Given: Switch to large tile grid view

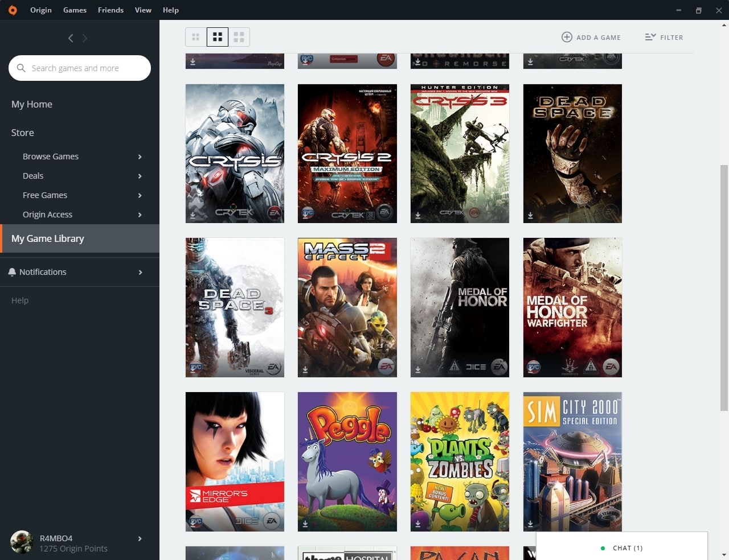Looking at the screenshot, I should pos(239,37).
